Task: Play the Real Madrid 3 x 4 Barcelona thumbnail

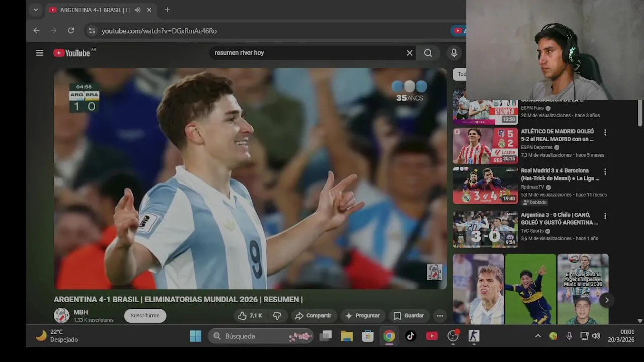Action: tap(485, 186)
